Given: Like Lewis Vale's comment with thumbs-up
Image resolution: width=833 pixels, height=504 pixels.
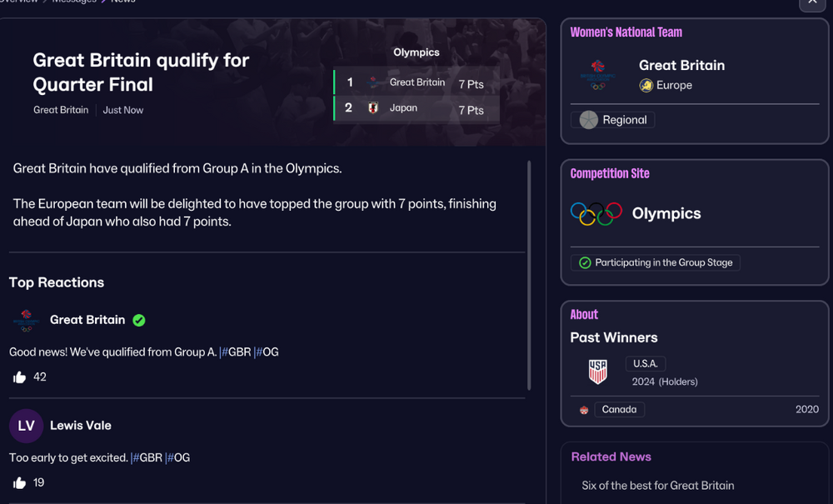Looking at the screenshot, I should click(20, 482).
